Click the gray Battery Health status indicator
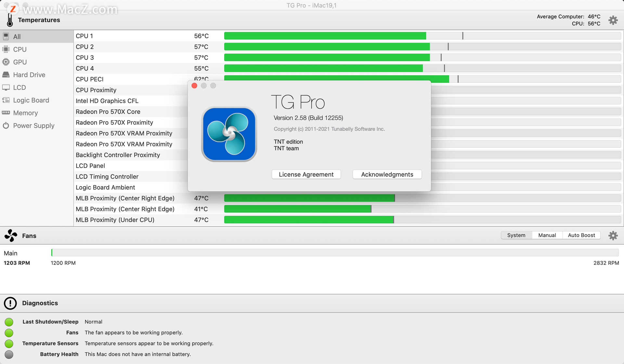The height and width of the screenshot is (364, 624). 9,354
